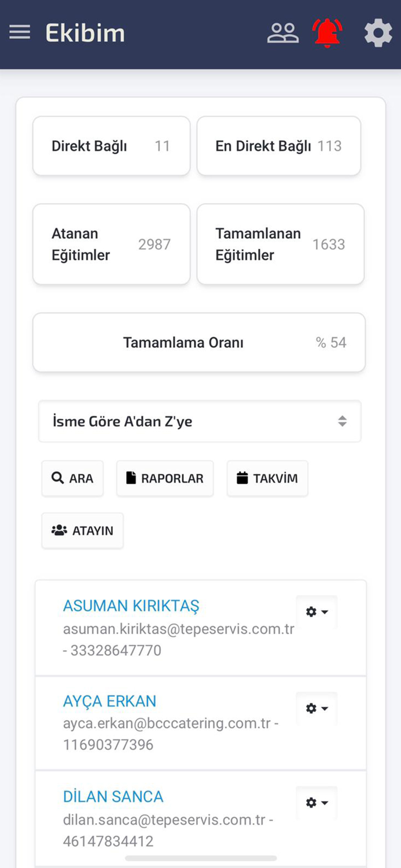Viewport: 401px width, 868px height.
Task: Open the gear menu for ASUMAN KIRIKTAŞ
Action: [317, 611]
